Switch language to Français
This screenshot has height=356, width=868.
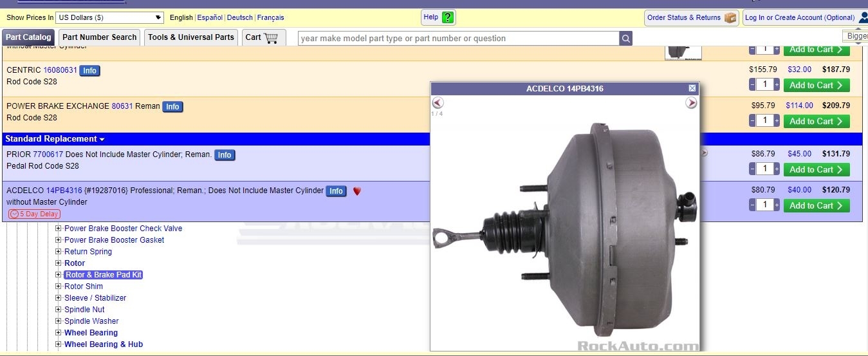[271, 17]
